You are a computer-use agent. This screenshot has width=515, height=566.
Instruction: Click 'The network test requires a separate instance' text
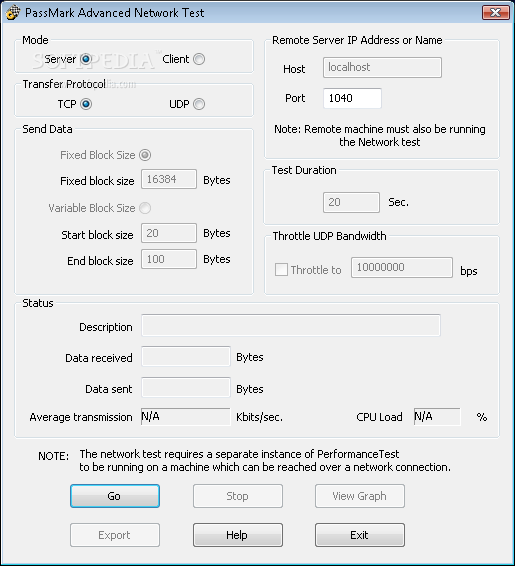(x=239, y=454)
